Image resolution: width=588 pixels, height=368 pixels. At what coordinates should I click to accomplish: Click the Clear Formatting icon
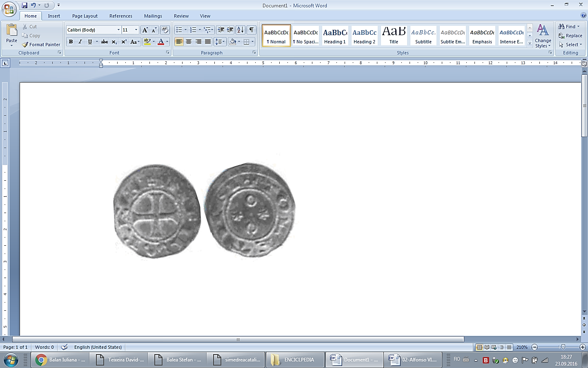(165, 30)
